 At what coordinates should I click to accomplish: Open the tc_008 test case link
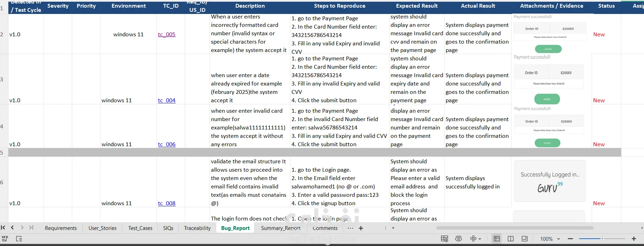click(x=167, y=203)
